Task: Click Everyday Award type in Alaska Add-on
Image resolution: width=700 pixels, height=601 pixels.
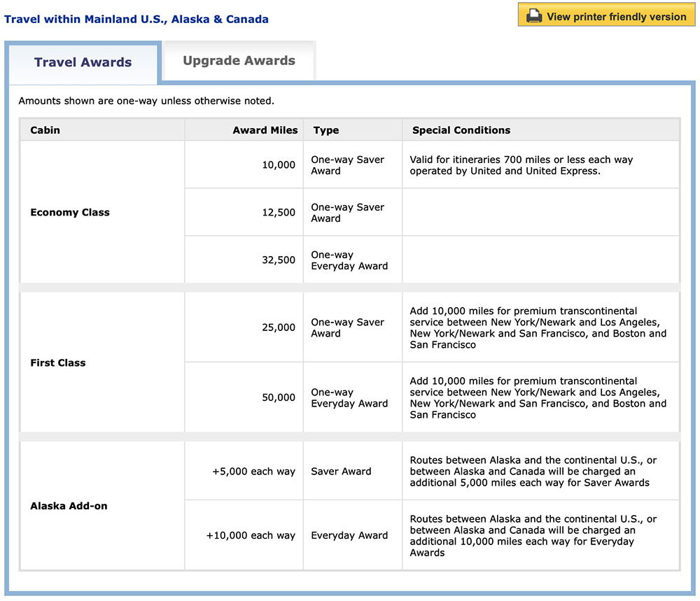Action: pos(349,535)
